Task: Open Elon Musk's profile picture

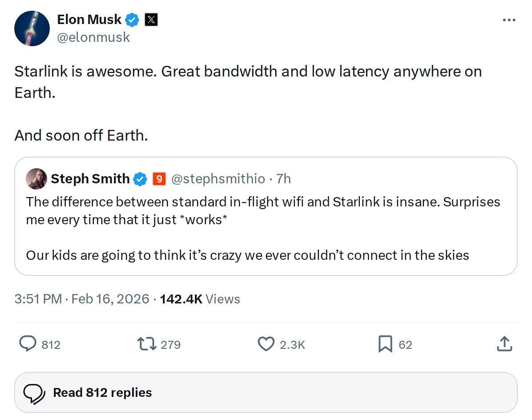Action: [x=32, y=28]
